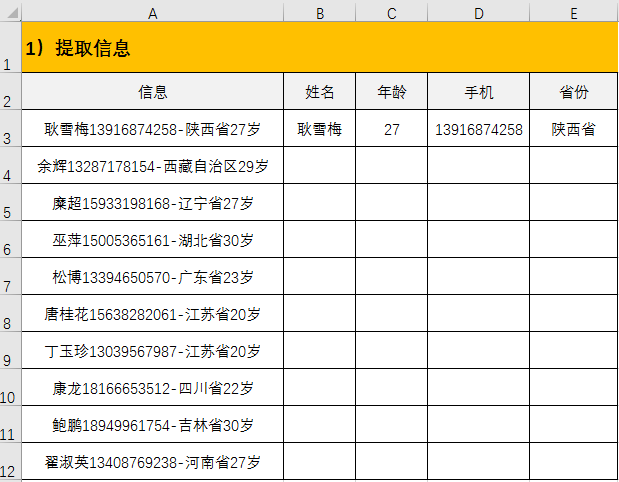The image size is (619, 482).
Task: Select cell '丁玉珍13039567987-江苏省20岁'
Action: 152,351
